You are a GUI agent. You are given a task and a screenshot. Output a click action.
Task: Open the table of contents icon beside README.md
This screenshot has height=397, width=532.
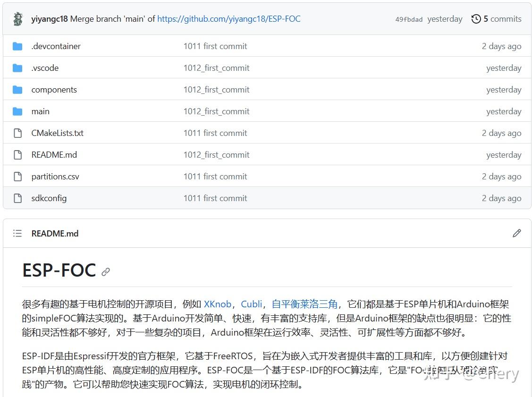point(17,233)
